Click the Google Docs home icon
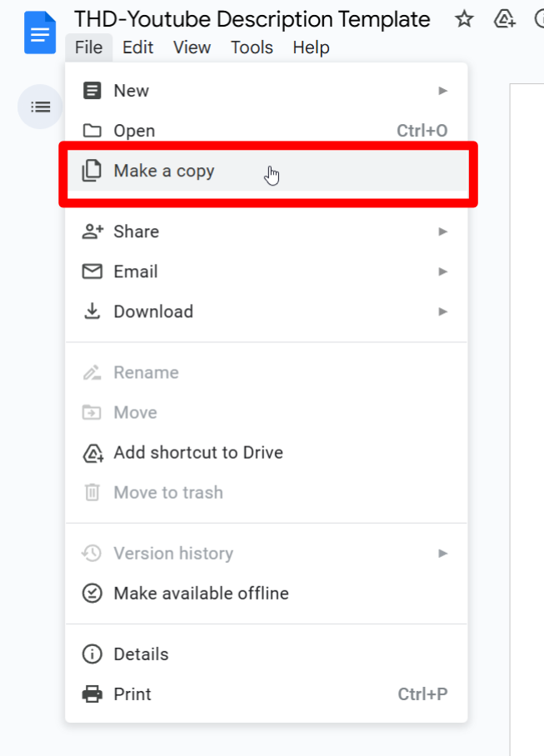 coord(39,33)
